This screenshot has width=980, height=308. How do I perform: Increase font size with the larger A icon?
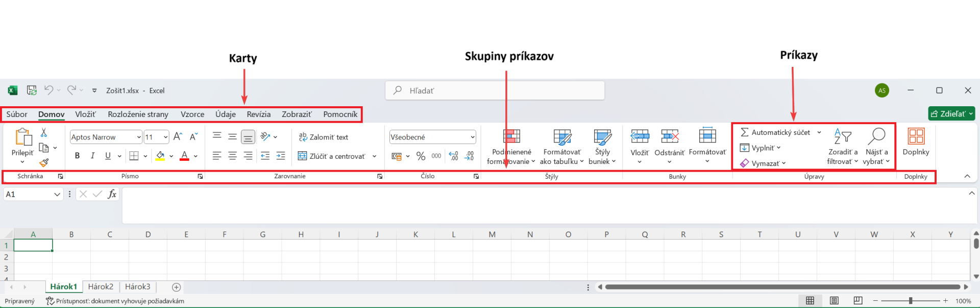tap(178, 136)
